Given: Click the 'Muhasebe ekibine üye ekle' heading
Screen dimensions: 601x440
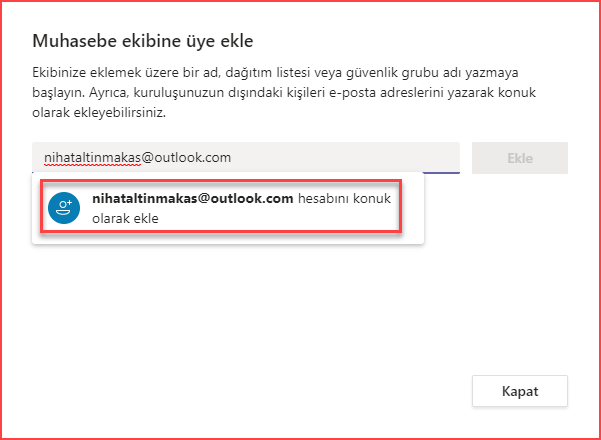Looking at the screenshot, I should point(143,41).
